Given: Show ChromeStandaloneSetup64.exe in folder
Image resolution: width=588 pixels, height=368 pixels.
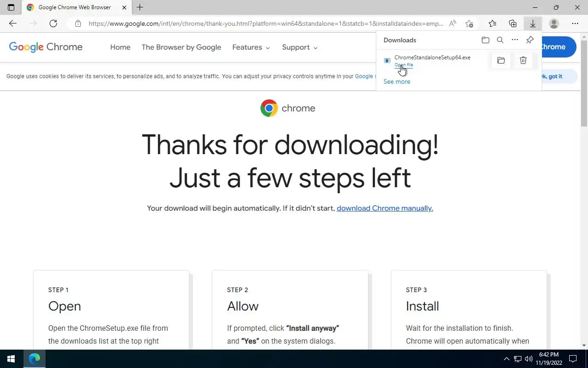Looking at the screenshot, I should coord(501,60).
